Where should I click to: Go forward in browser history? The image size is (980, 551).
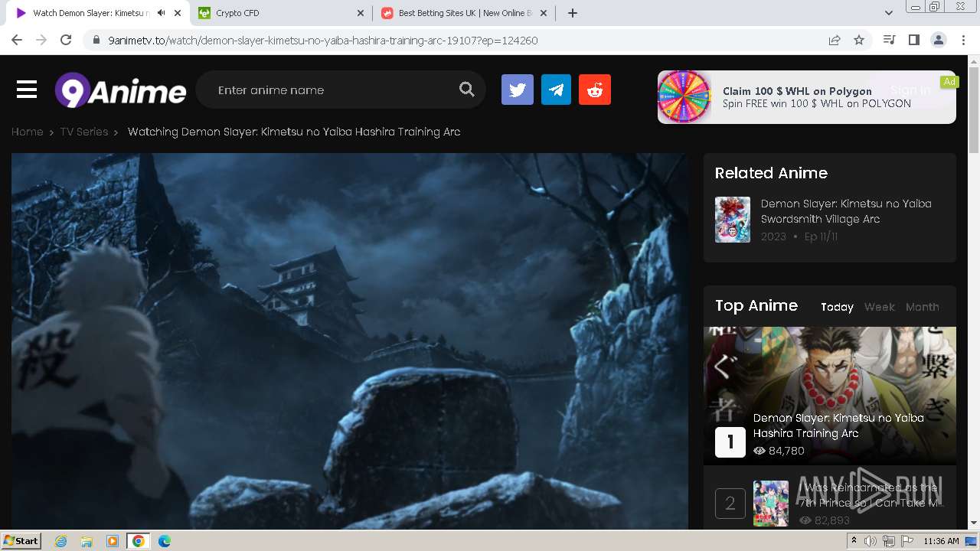click(x=41, y=40)
